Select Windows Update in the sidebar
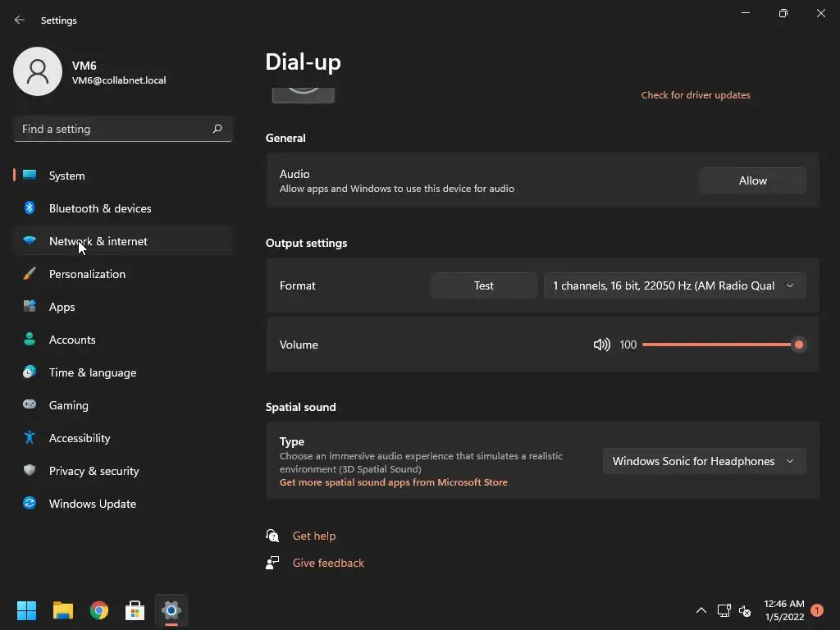 click(x=92, y=504)
